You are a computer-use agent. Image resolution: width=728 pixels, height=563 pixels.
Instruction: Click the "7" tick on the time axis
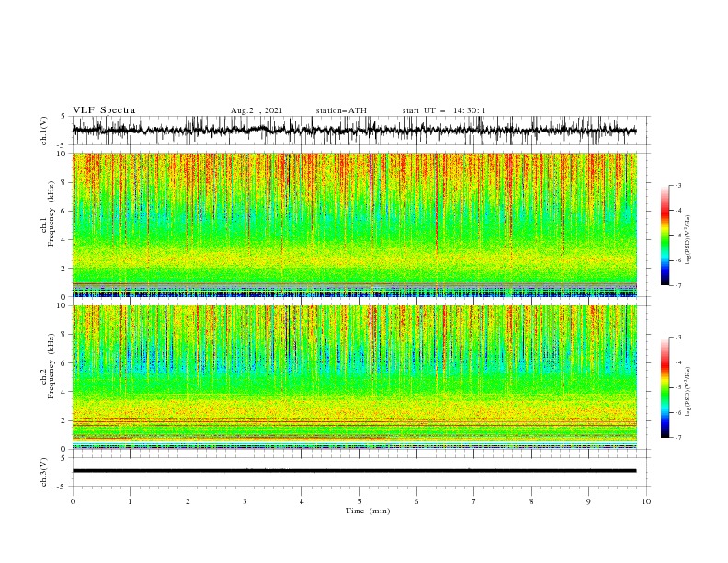474,501
